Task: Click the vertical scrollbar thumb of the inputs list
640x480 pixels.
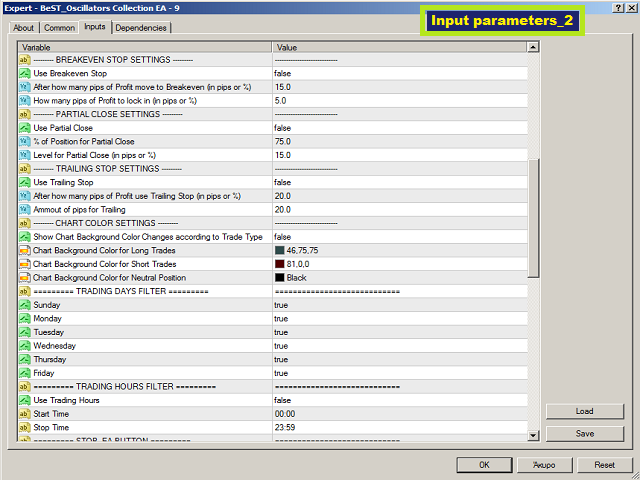Action: pos(533,218)
